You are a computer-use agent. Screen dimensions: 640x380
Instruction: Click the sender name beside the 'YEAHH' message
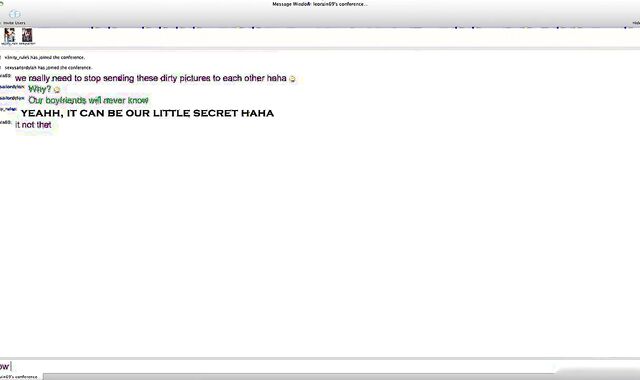[8, 109]
